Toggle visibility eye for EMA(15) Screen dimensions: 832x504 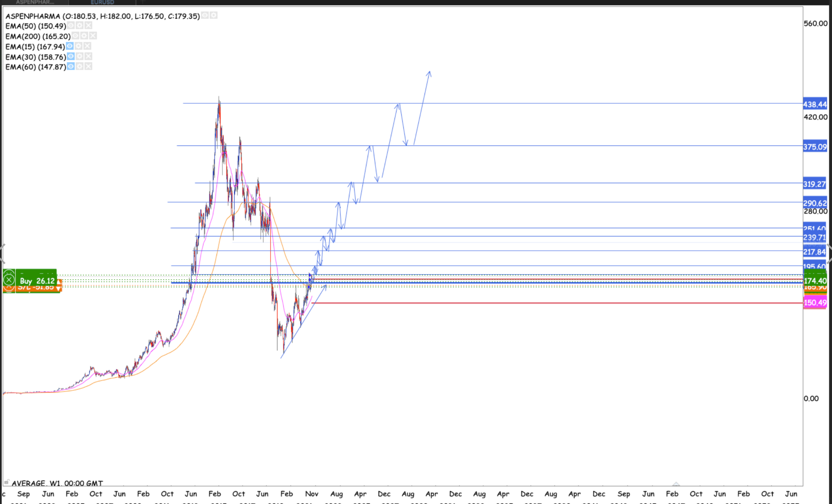coord(70,46)
